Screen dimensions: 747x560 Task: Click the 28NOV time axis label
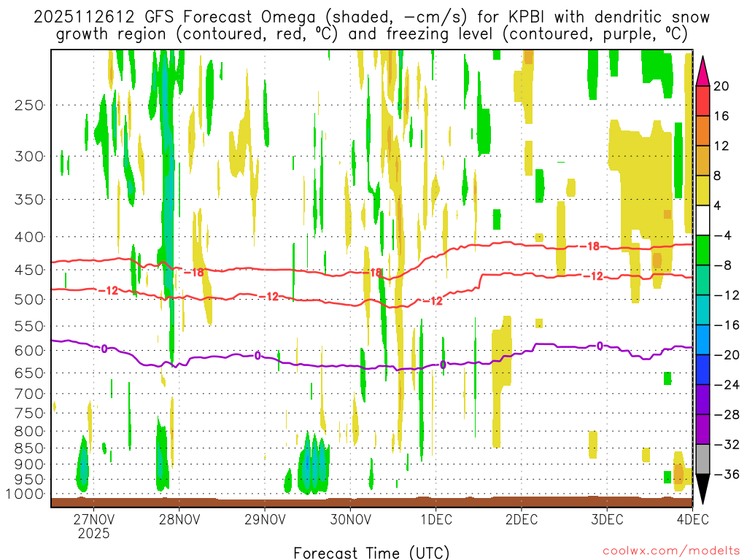179,519
